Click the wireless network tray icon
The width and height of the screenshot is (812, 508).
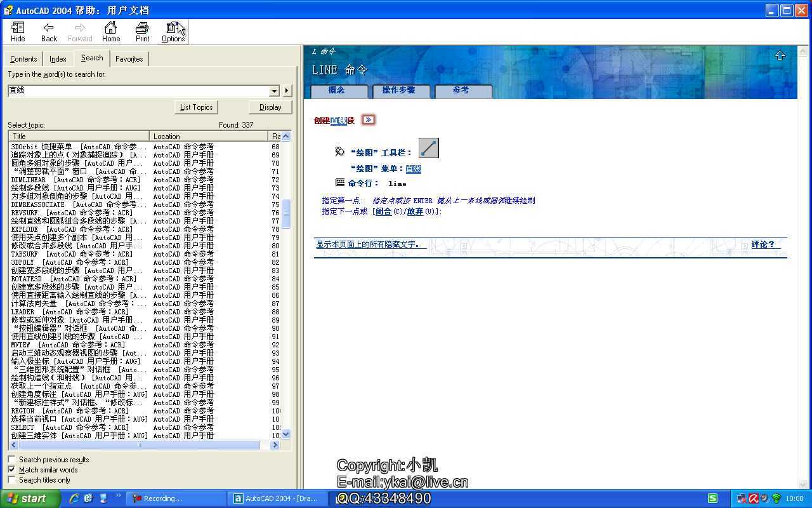pyautogui.click(x=776, y=498)
